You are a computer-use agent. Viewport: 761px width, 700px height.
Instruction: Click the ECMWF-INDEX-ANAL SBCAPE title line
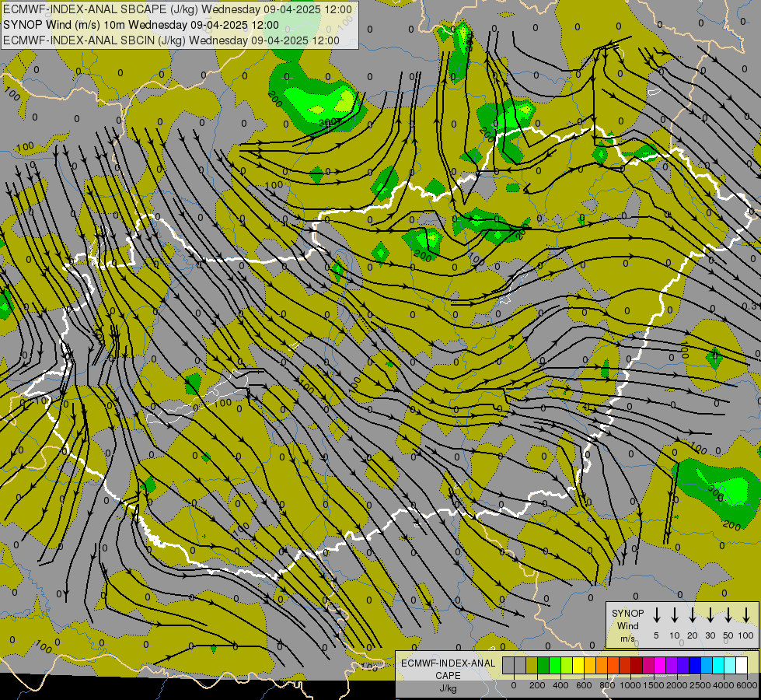(x=177, y=9)
